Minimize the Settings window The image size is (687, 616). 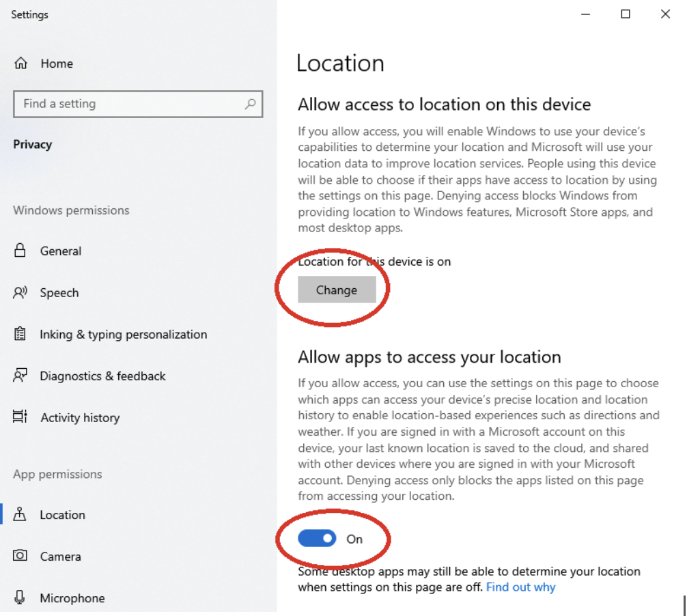pyautogui.click(x=585, y=14)
